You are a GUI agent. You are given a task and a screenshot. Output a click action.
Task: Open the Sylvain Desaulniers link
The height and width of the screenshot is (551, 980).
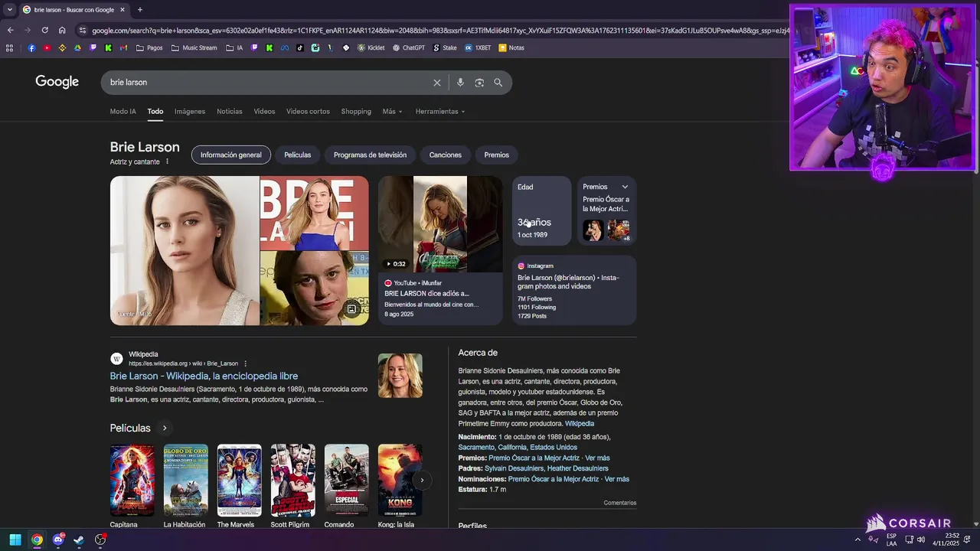coord(514,468)
